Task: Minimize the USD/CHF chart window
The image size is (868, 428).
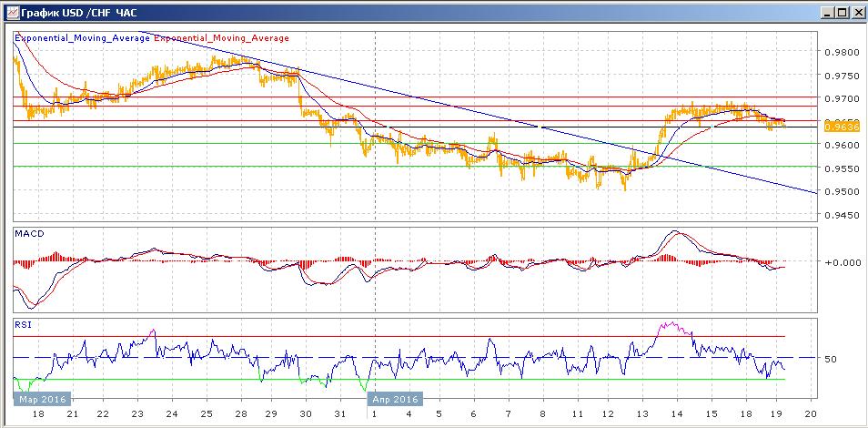Action: pyautogui.click(x=828, y=13)
